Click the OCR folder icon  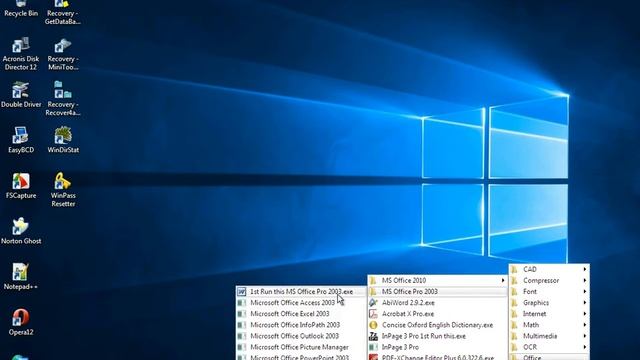point(514,347)
